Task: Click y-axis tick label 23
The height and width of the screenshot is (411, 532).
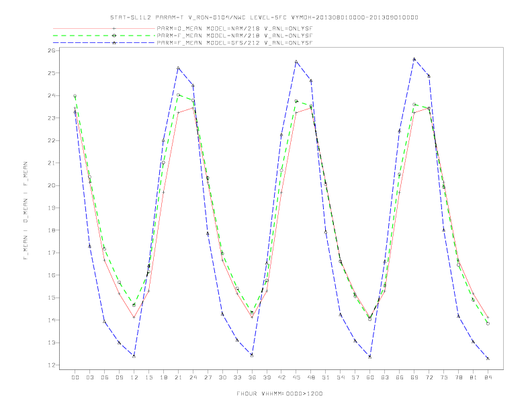Action: click(52, 118)
